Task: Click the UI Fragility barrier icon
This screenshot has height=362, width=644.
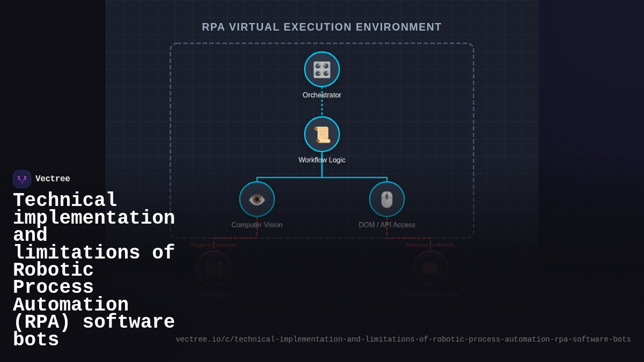Action: click(214, 269)
